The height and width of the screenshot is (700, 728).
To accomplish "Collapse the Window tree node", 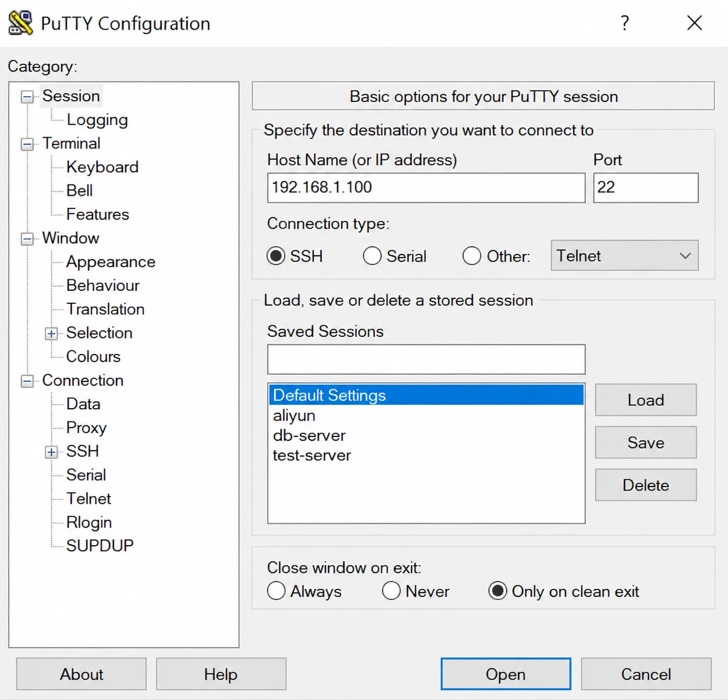I will pyautogui.click(x=27, y=239).
